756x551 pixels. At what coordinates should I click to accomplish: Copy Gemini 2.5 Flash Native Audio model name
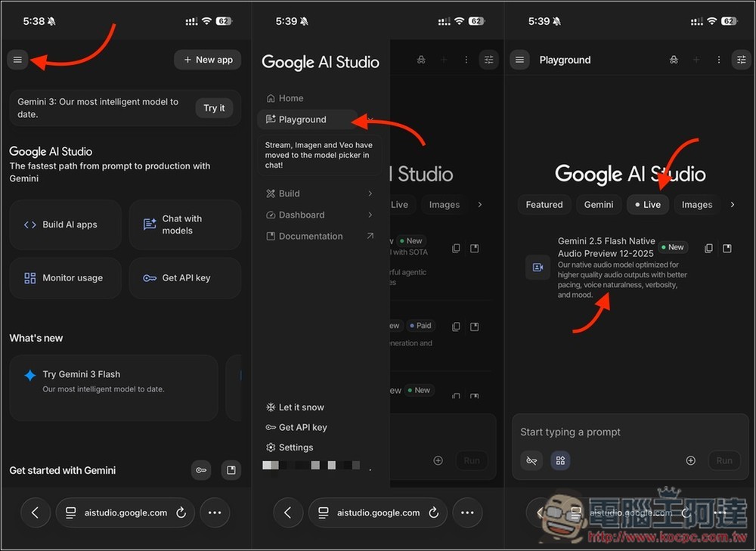point(708,248)
